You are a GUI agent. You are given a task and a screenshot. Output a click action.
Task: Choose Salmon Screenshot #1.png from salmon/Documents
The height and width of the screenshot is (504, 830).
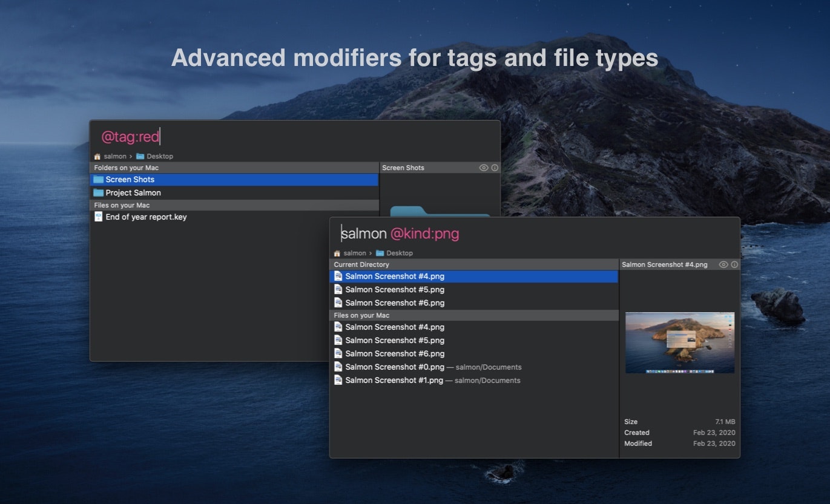tap(394, 381)
